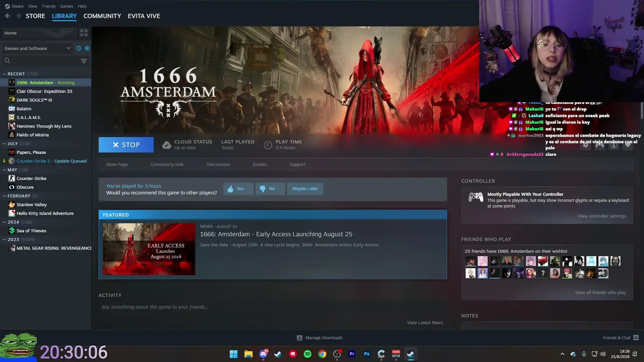Open the Games and Software dropdown
The height and width of the screenshot is (362, 644).
click(37, 48)
